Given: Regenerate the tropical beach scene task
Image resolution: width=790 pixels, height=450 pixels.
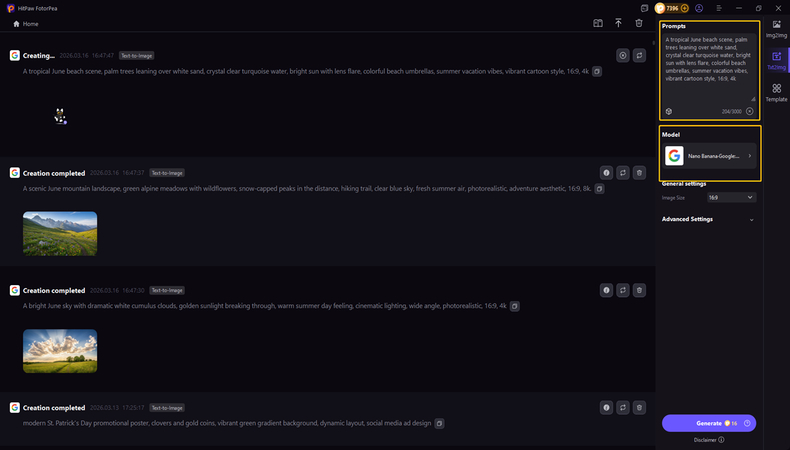Looking at the screenshot, I should [x=640, y=56].
